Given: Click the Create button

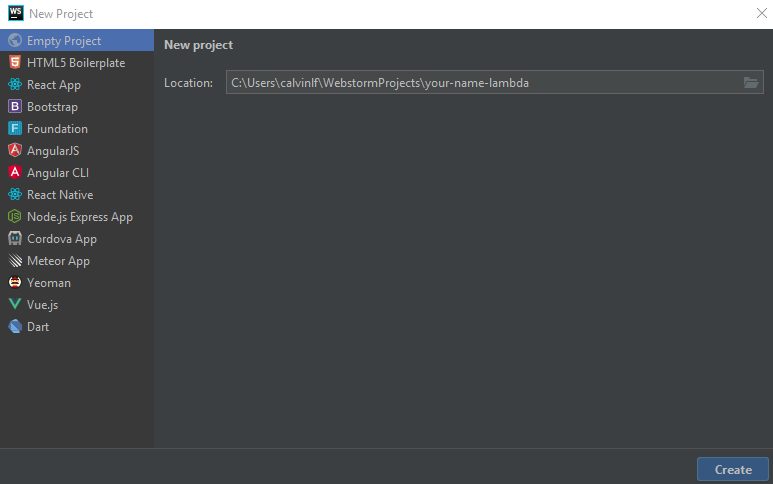Looking at the screenshot, I should click(733, 469).
